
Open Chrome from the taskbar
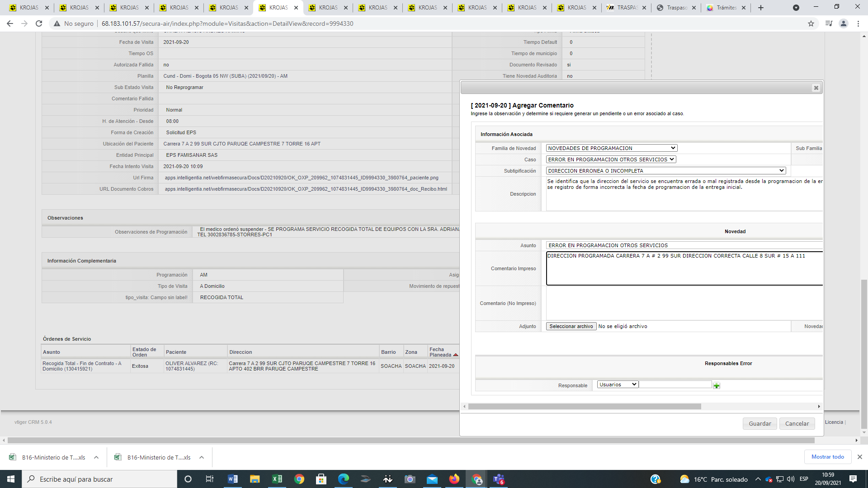299,479
